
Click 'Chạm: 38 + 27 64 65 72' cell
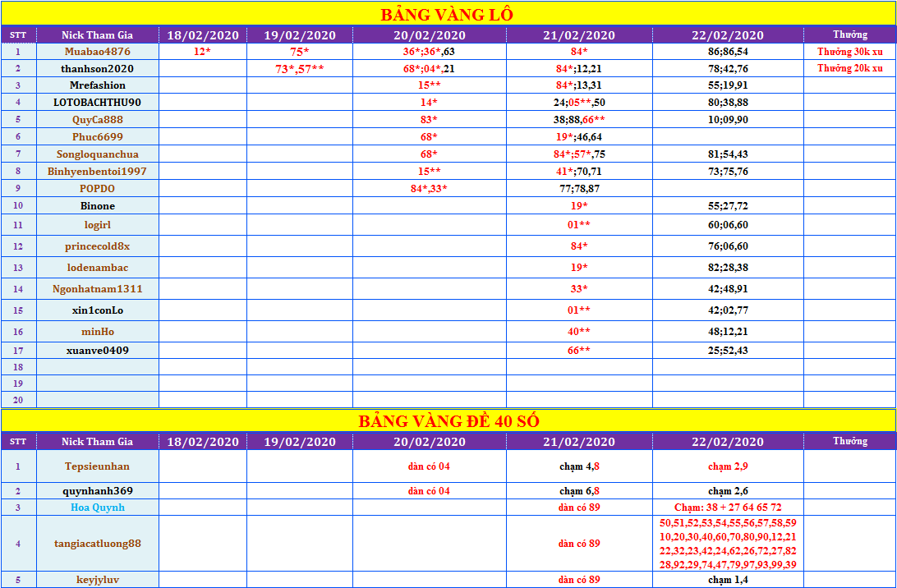pyautogui.click(x=728, y=508)
